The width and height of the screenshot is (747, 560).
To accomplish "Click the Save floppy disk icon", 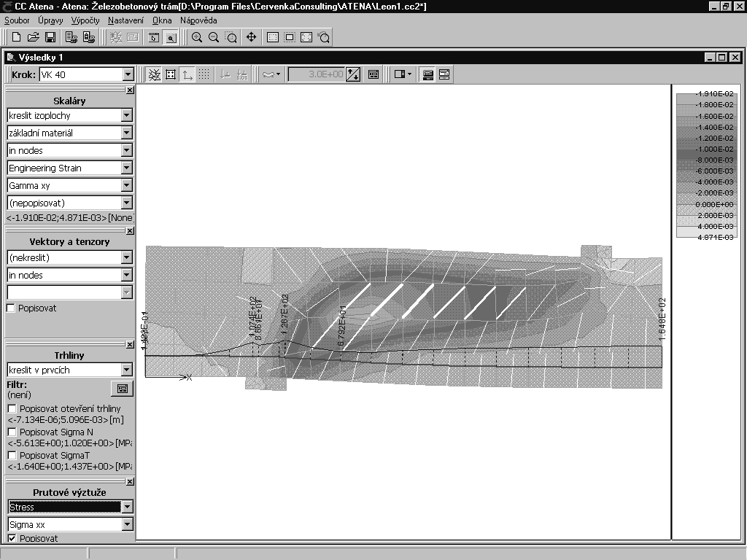I will (50, 37).
